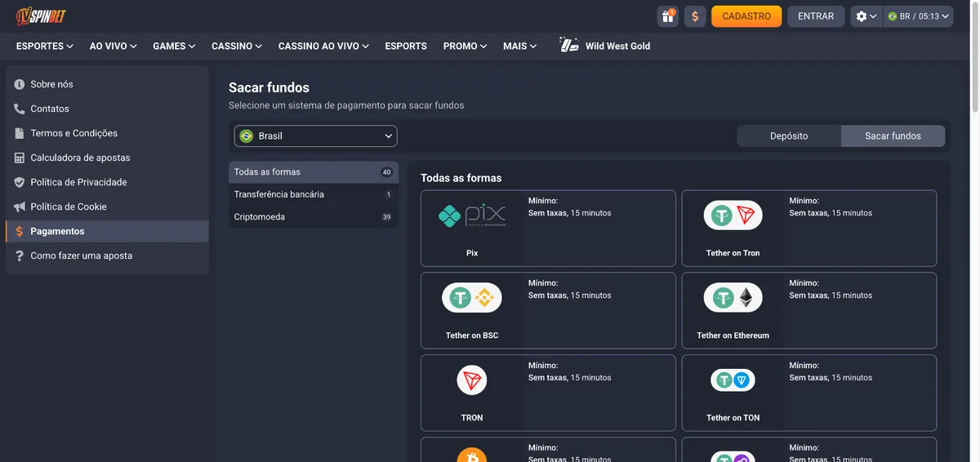Open the BR language and time selector
The width and height of the screenshot is (980, 462).
918,16
